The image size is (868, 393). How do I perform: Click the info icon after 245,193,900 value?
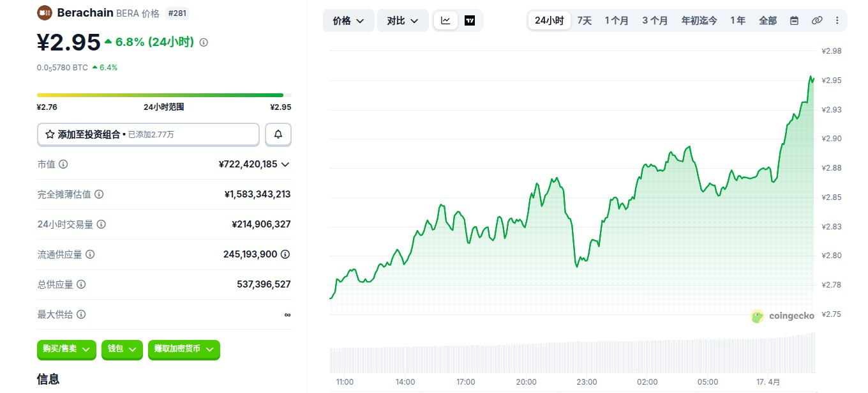[285, 254]
